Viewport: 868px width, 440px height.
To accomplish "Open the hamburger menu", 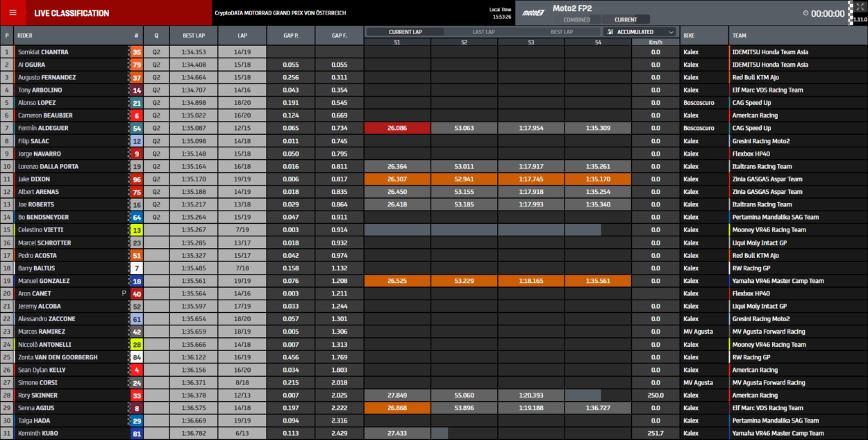I will pyautogui.click(x=12, y=13).
